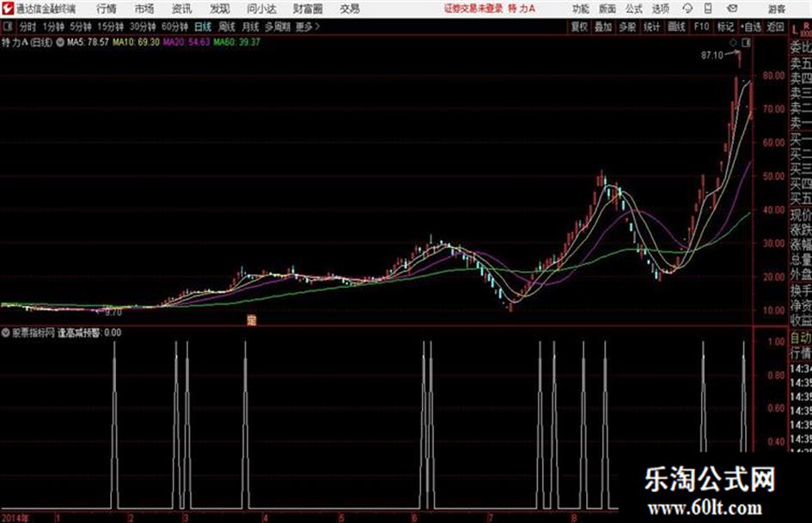
Task: Click the MA10: 69.30 indicator value
Action: pos(137,42)
